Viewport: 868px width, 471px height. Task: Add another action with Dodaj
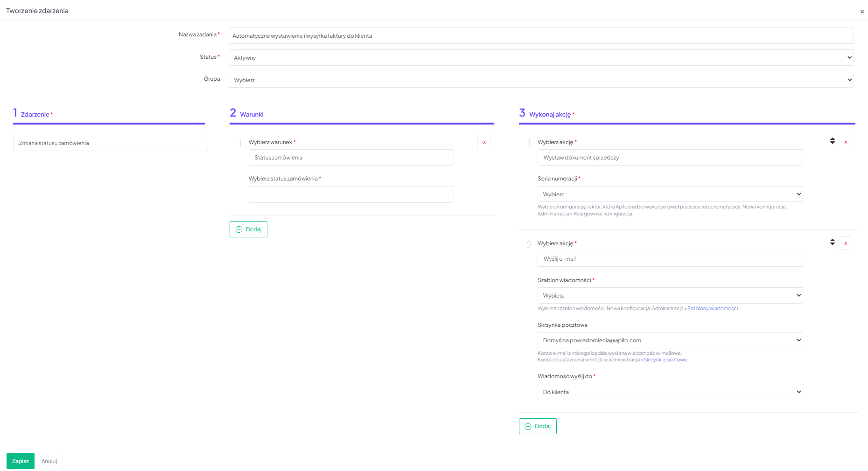point(538,426)
